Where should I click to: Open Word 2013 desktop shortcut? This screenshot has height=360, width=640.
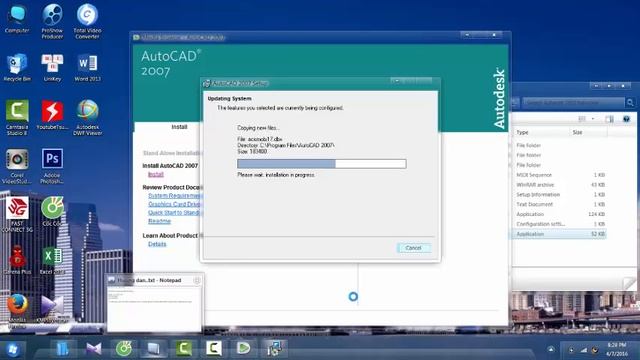coord(87,67)
